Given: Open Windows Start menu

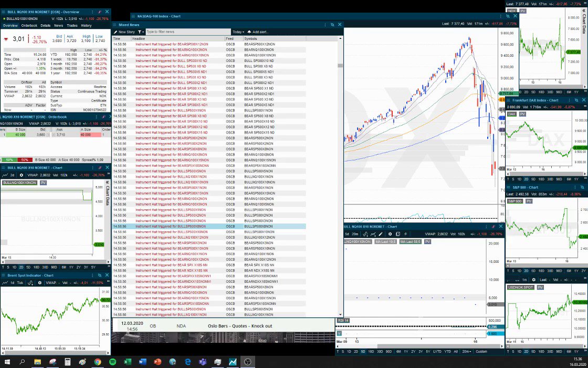Looking at the screenshot, I should click(x=7, y=362).
